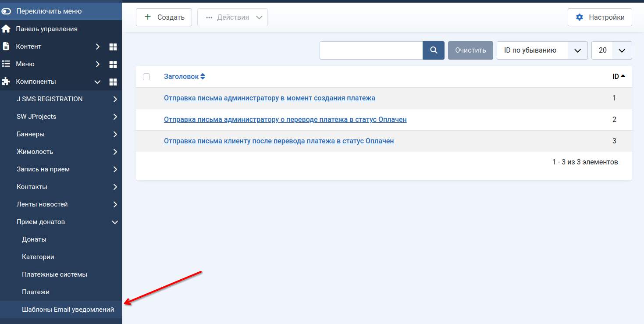Open the Компоненты dashboard grid icon

click(x=113, y=82)
